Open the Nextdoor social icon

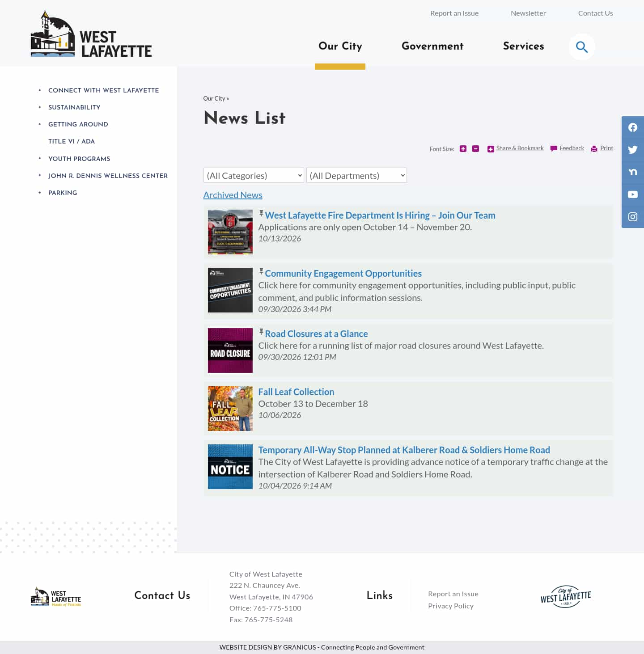tap(633, 172)
